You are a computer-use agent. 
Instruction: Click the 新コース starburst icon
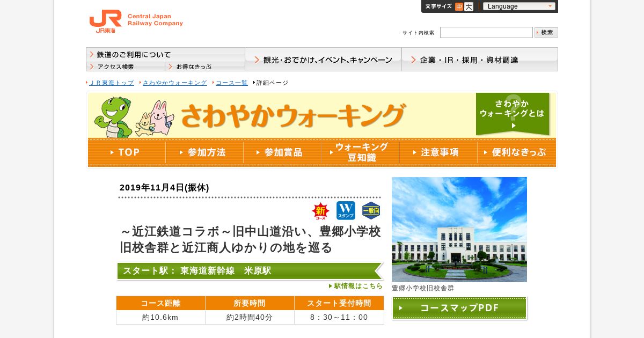(x=321, y=211)
